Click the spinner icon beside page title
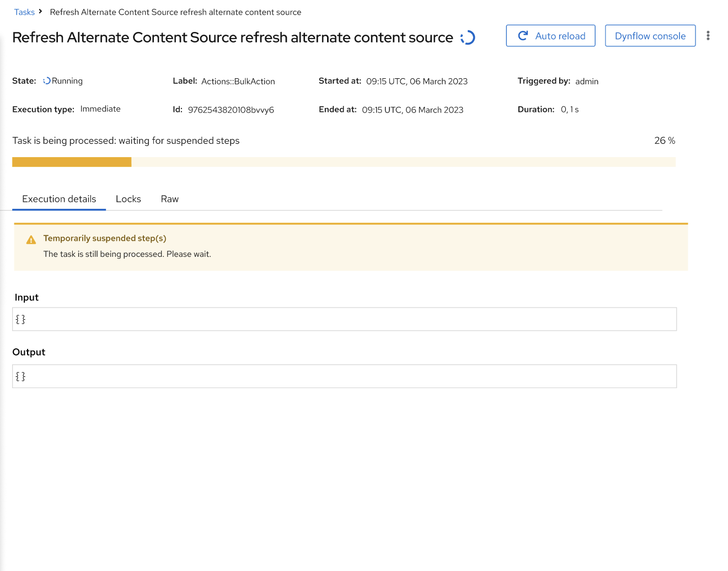 point(468,37)
